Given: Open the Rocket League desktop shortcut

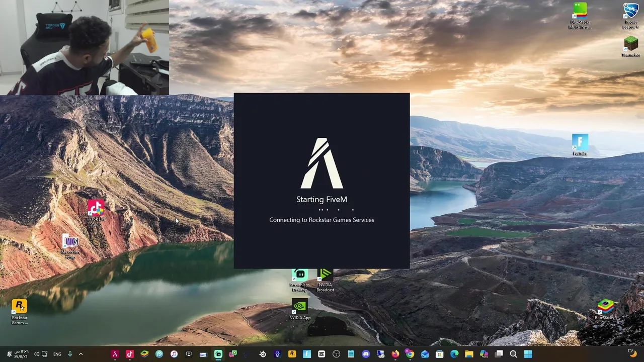Looking at the screenshot, I should (630, 15).
